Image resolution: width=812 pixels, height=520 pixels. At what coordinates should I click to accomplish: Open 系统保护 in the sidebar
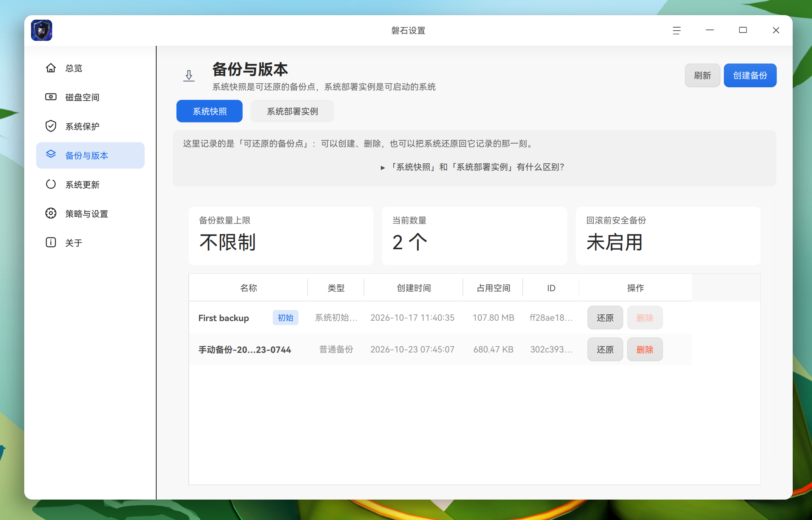point(90,126)
